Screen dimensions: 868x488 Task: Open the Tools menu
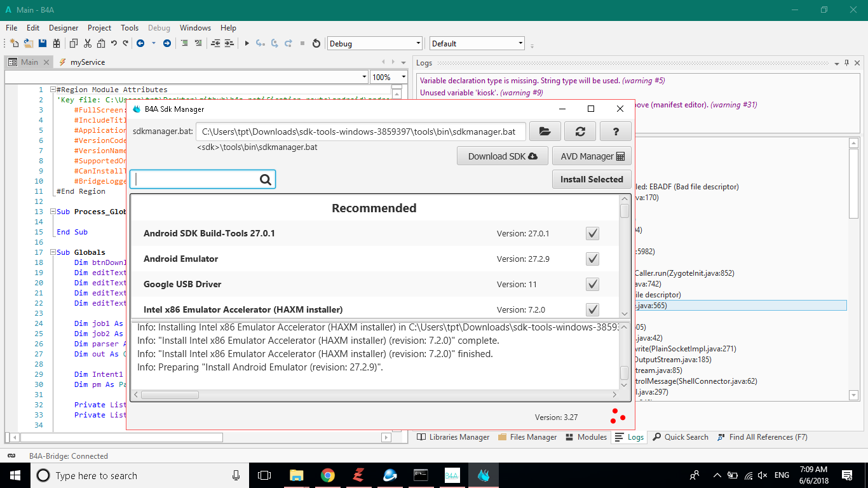coord(130,28)
